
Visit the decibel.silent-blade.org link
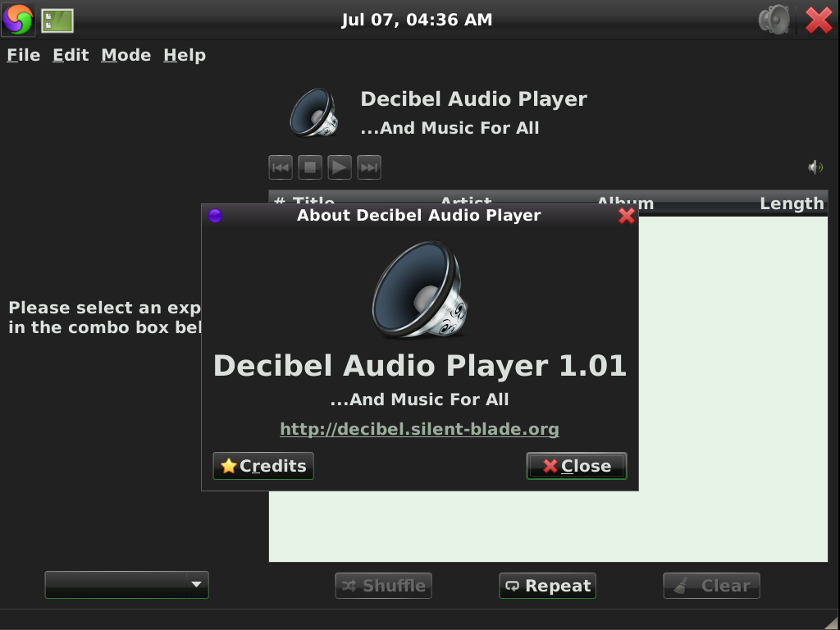coord(418,428)
